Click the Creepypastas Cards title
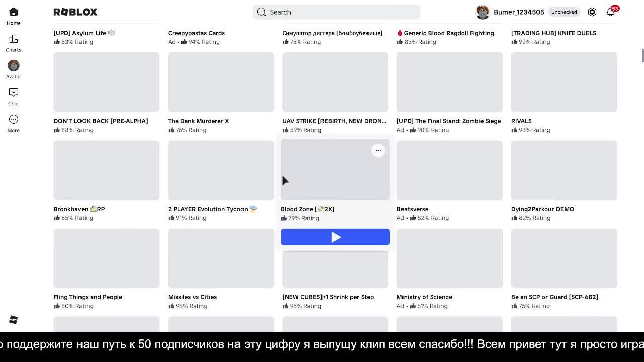 [196, 33]
